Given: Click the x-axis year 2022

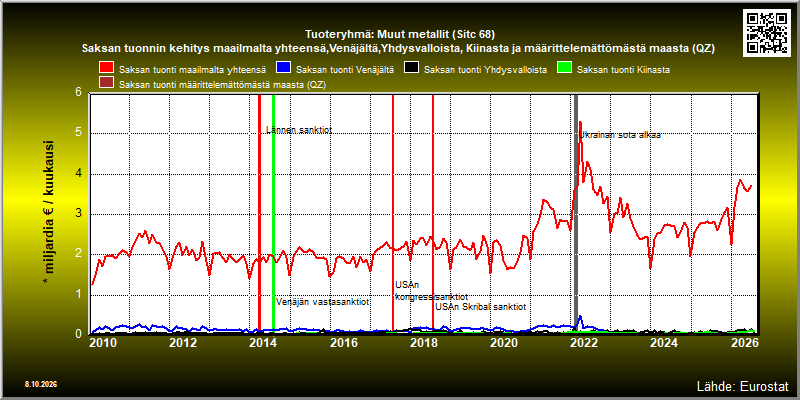Looking at the screenshot, I should (583, 343).
